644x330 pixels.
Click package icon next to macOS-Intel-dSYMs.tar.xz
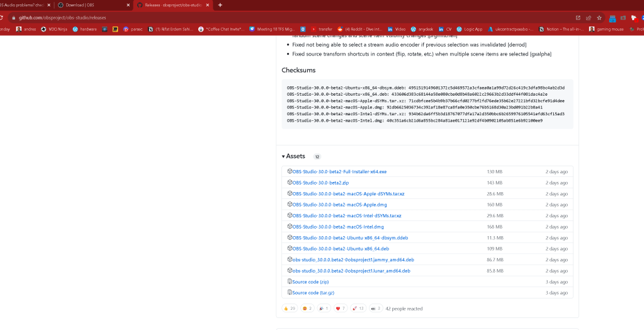[x=290, y=215]
